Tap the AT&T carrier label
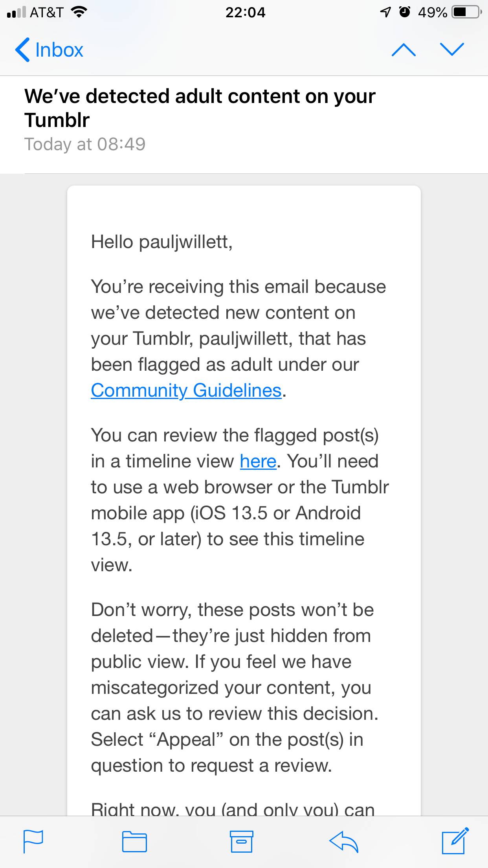 point(46,13)
